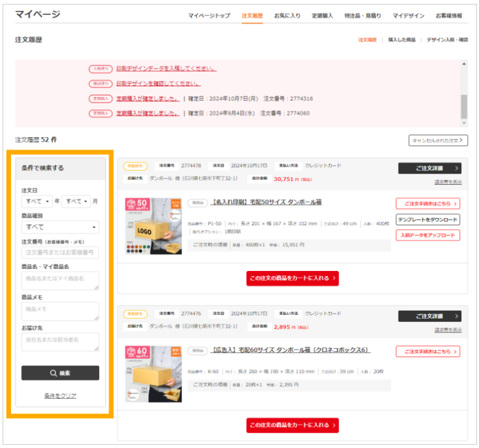Click the 入稿データをアップロード button
Viewport: 479px width, 448px height.
point(427,235)
